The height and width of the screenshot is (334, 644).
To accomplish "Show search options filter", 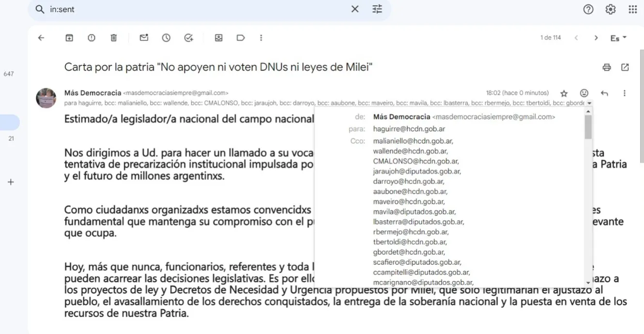I will click(377, 9).
